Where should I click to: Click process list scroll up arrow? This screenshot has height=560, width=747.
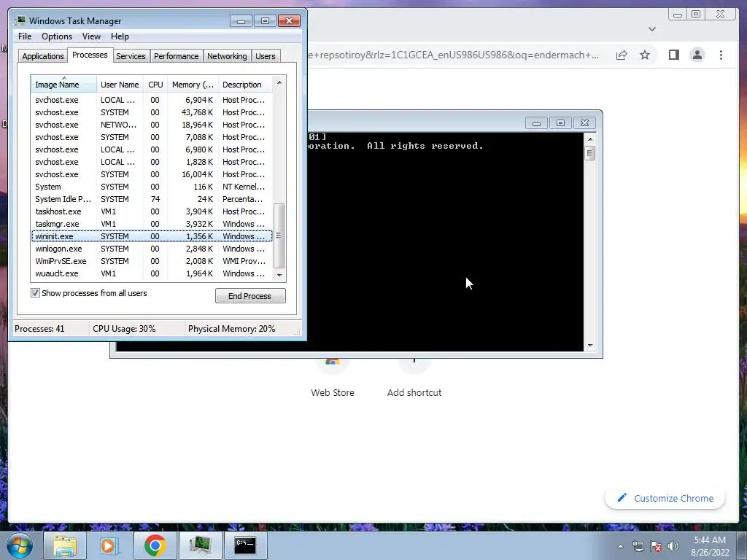(x=279, y=82)
